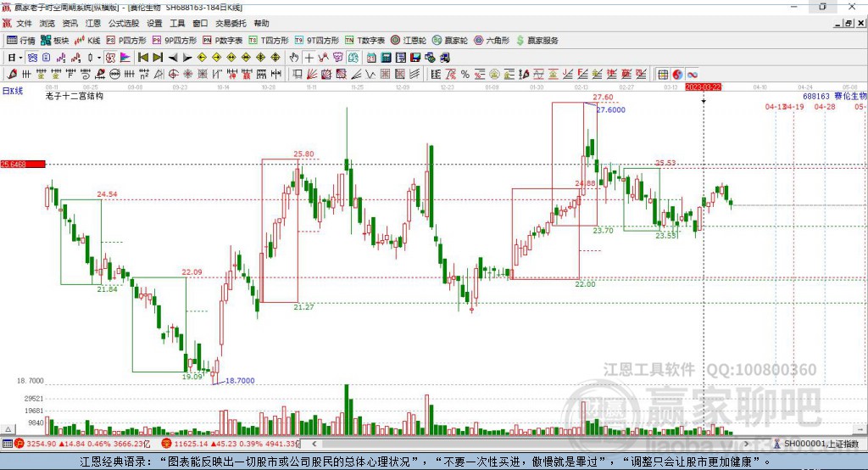The width and height of the screenshot is (868, 470).
Task: Step chart right with black arrow
Action: point(187,58)
